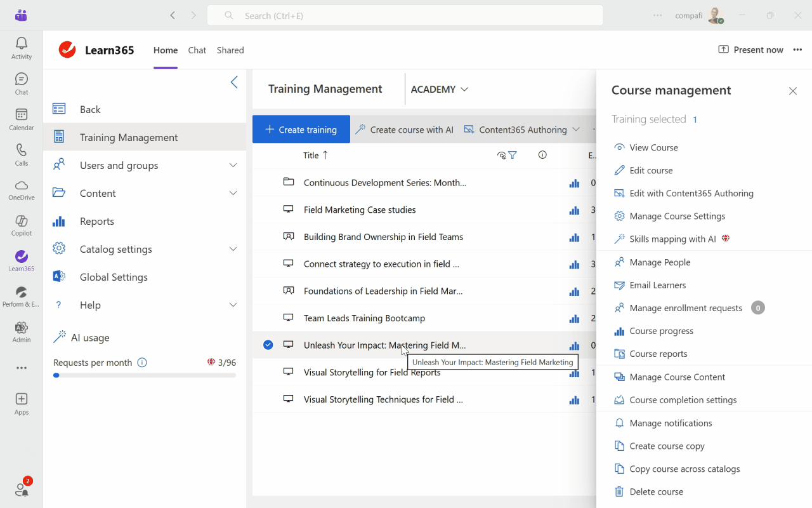Select the checkmark on Unleash Your Impact row
The image size is (812, 508).
click(x=268, y=344)
